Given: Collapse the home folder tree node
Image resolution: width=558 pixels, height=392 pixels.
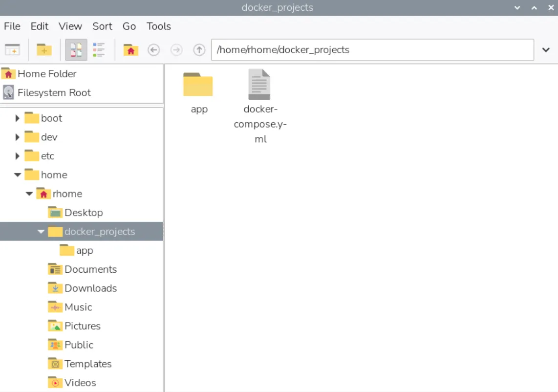Looking at the screenshot, I should pos(18,175).
